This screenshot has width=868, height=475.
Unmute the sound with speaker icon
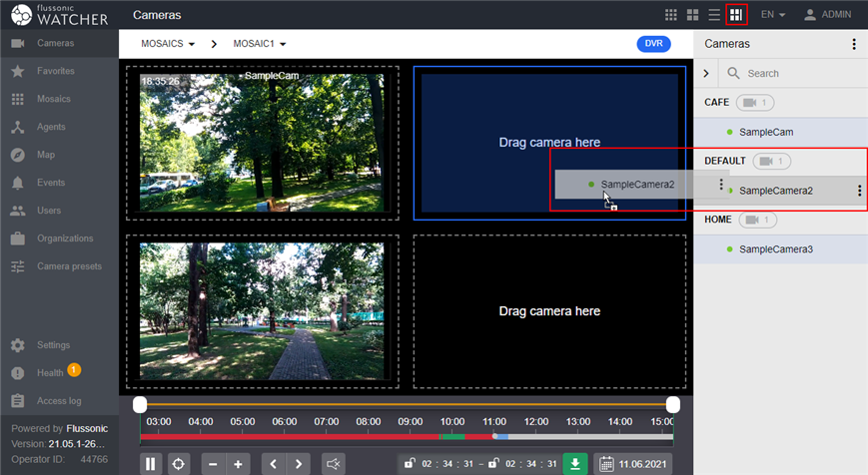point(334,464)
